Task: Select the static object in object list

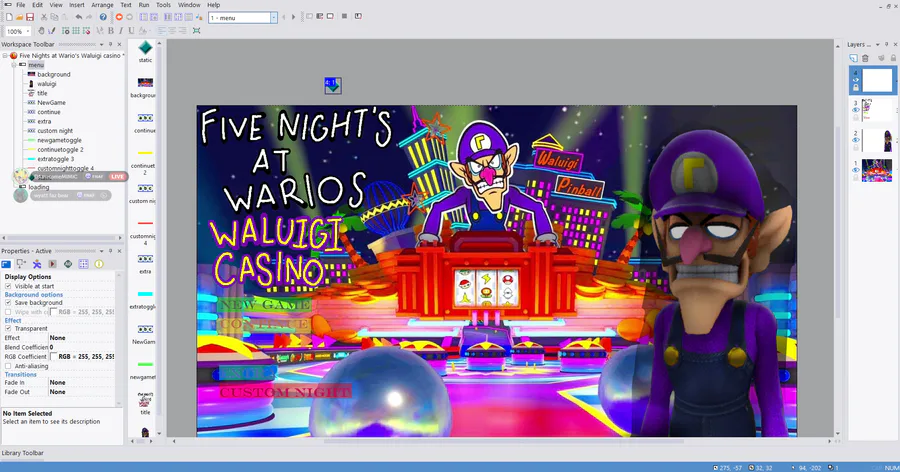Action: pos(145,51)
